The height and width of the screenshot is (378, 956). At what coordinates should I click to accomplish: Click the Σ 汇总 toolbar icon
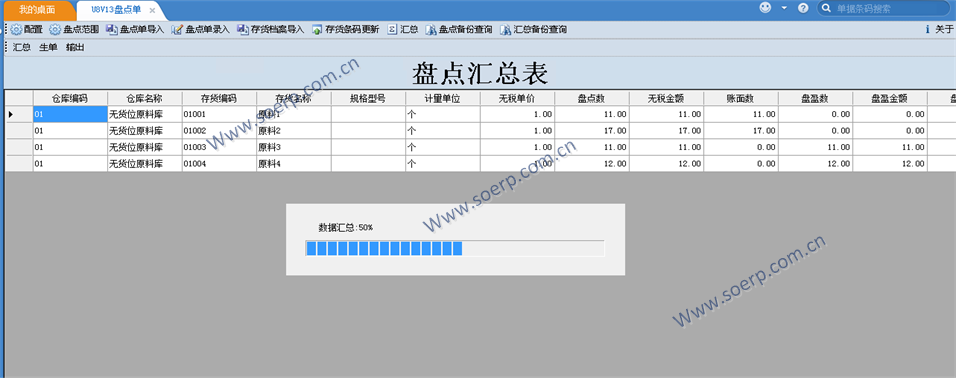[392, 29]
